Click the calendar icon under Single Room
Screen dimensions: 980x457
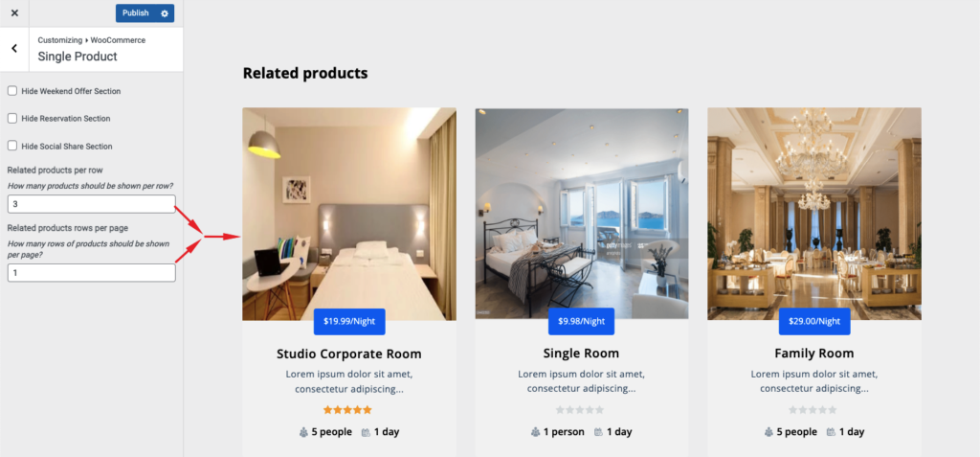[x=598, y=432]
